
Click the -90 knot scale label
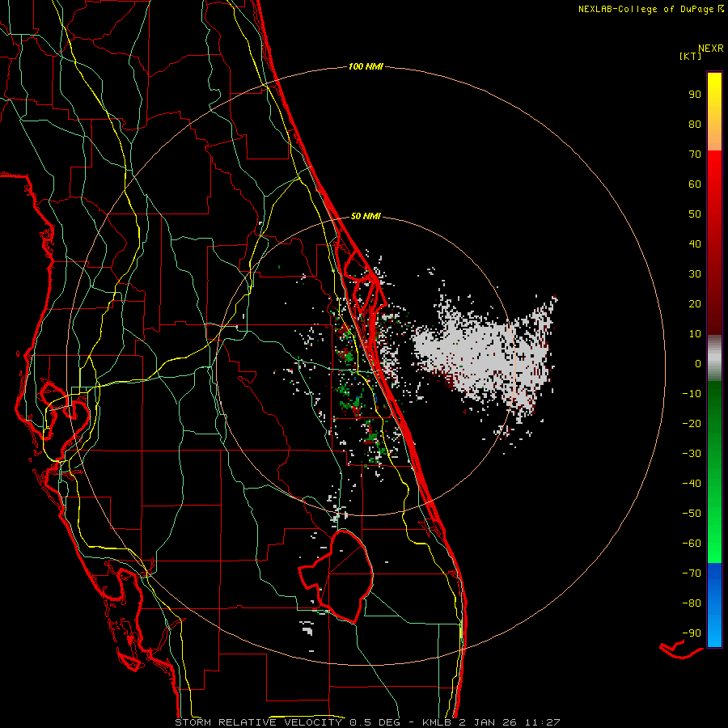pyautogui.click(x=692, y=633)
